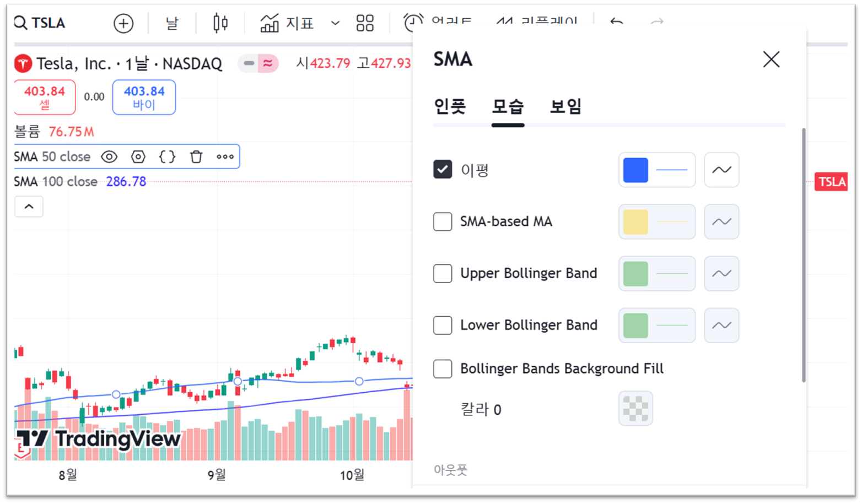This screenshot has height=504, width=862.
Task: Enable the SMA-based MA checkbox
Action: [443, 221]
